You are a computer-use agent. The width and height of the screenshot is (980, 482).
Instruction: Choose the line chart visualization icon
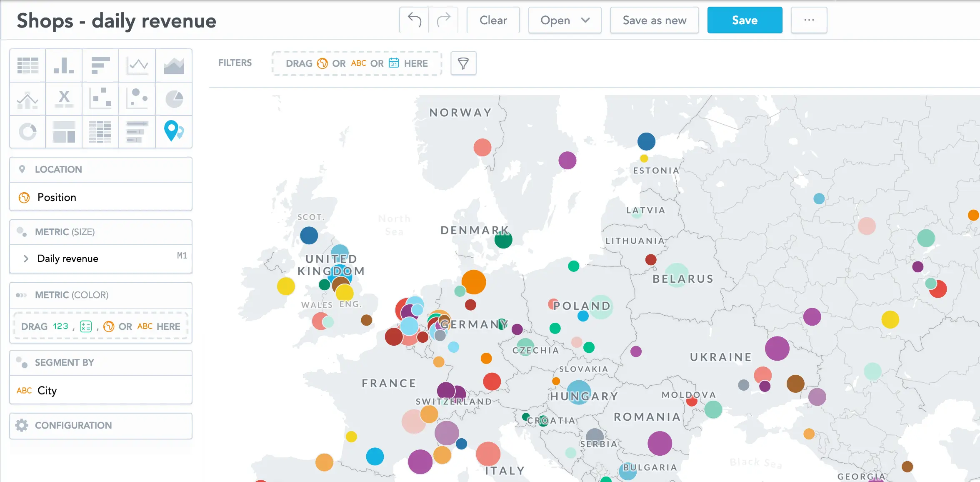click(137, 65)
